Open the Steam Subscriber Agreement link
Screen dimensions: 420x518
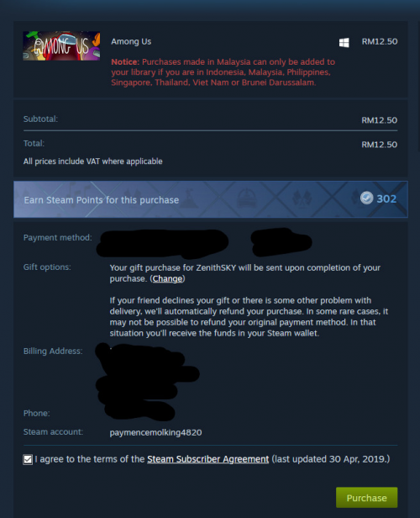(207, 459)
